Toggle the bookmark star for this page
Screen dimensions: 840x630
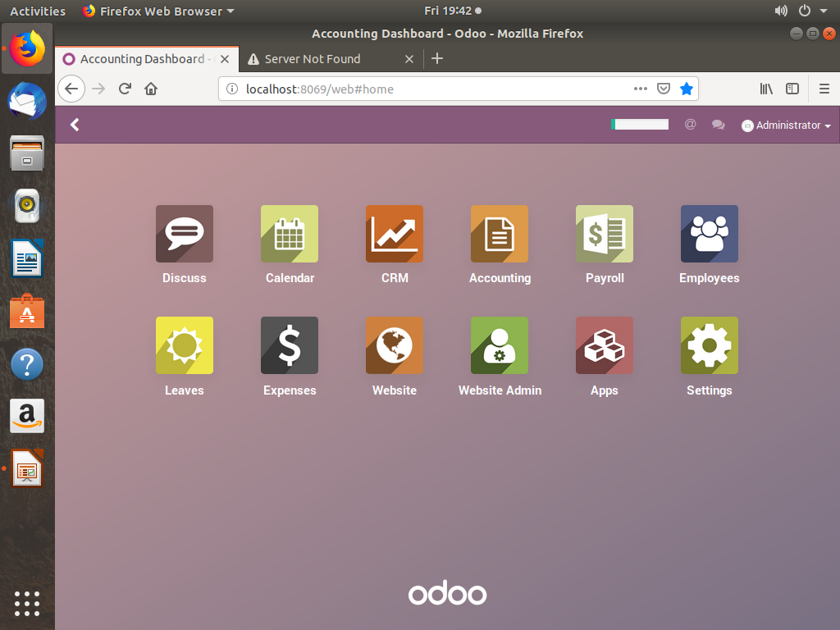(x=687, y=89)
